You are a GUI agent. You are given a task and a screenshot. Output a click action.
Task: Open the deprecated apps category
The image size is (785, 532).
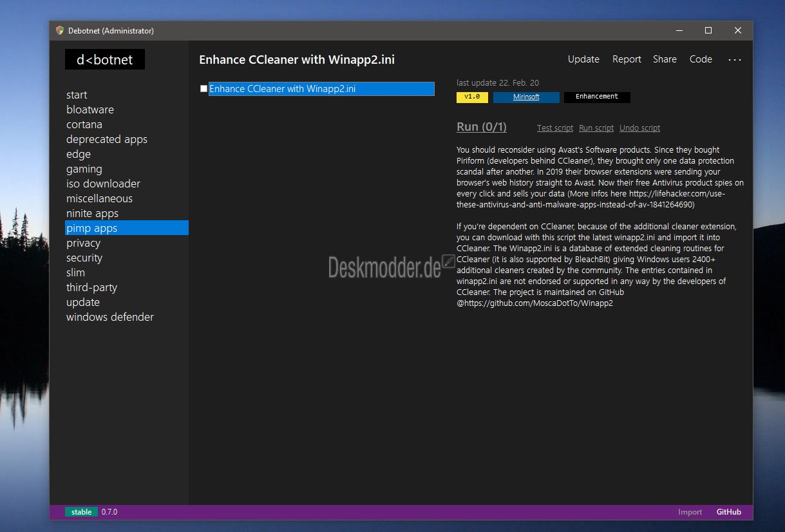pos(107,139)
